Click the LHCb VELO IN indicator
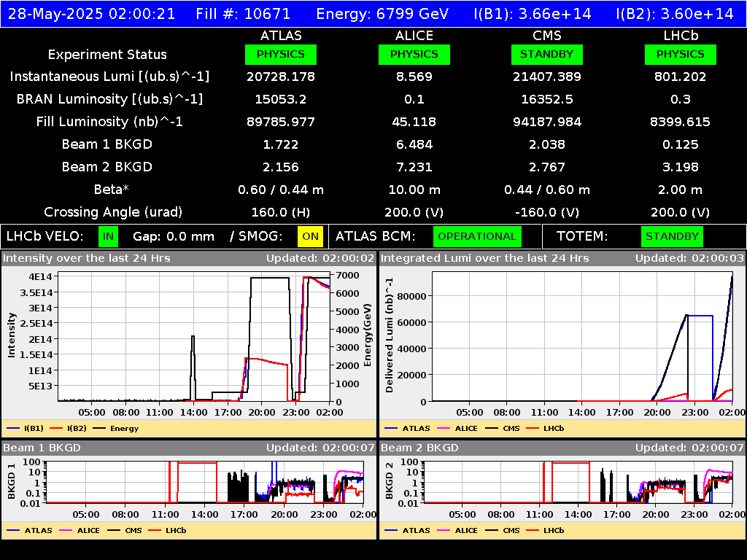The image size is (747, 560). (x=109, y=237)
